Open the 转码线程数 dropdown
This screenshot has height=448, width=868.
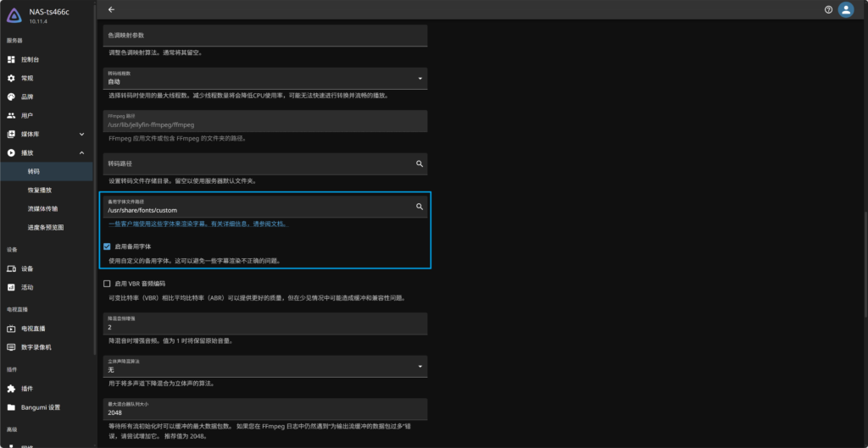tap(264, 79)
